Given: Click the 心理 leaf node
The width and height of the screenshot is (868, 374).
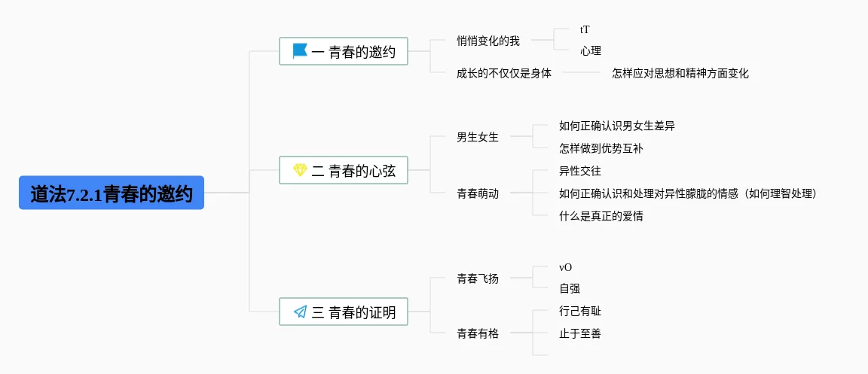Looking at the screenshot, I should [x=591, y=51].
